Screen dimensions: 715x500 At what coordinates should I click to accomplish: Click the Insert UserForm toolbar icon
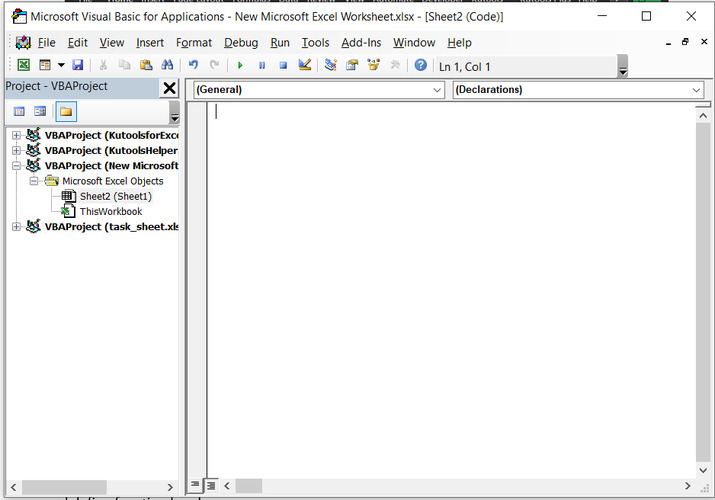45,65
